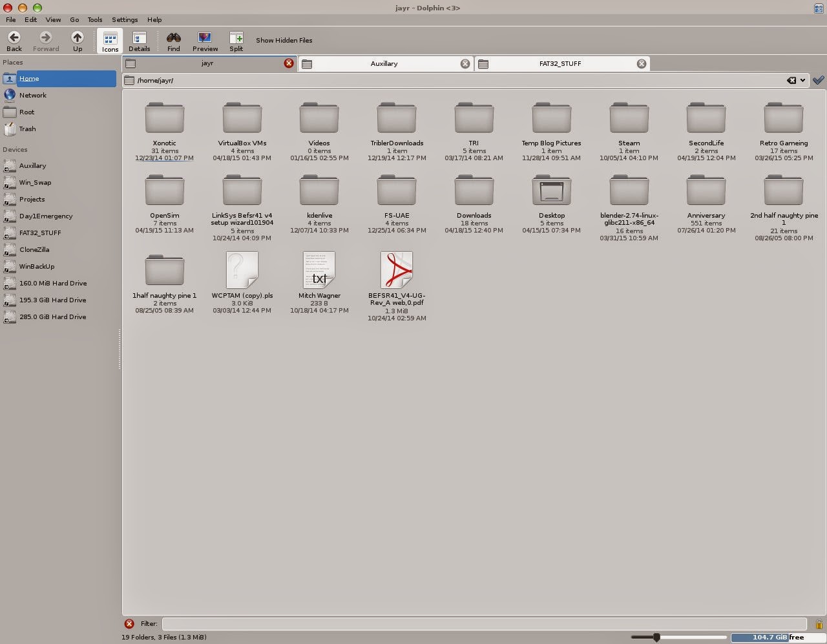
Task: Clear the location bar text
Action: coord(791,81)
